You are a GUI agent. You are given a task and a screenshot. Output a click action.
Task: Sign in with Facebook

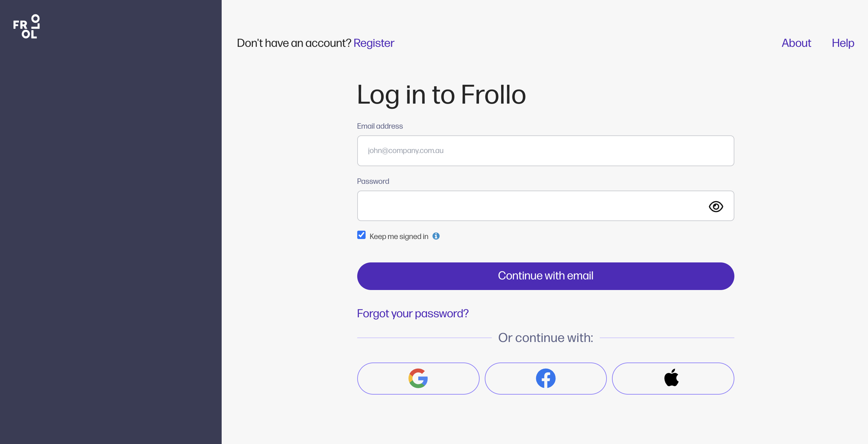tap(545, 378)
